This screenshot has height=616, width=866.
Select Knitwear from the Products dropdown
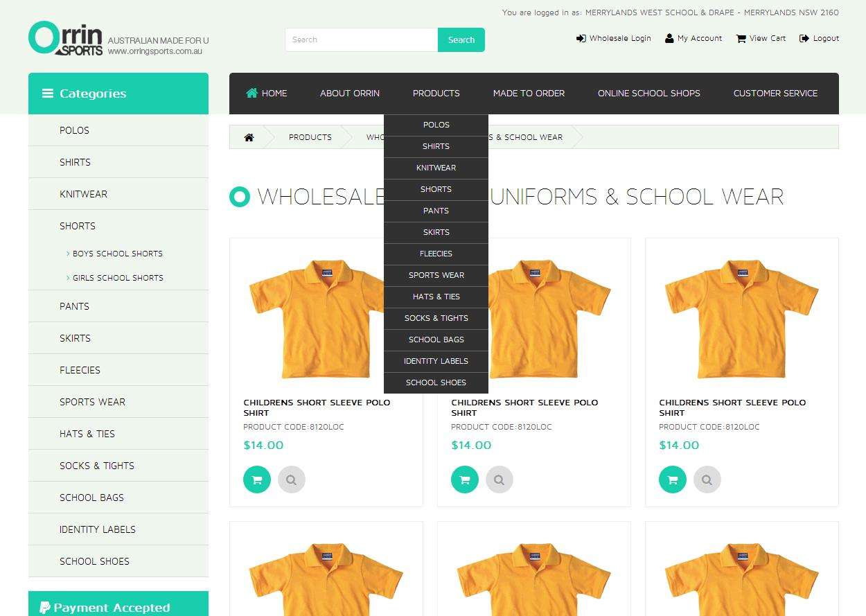[436, 168]
